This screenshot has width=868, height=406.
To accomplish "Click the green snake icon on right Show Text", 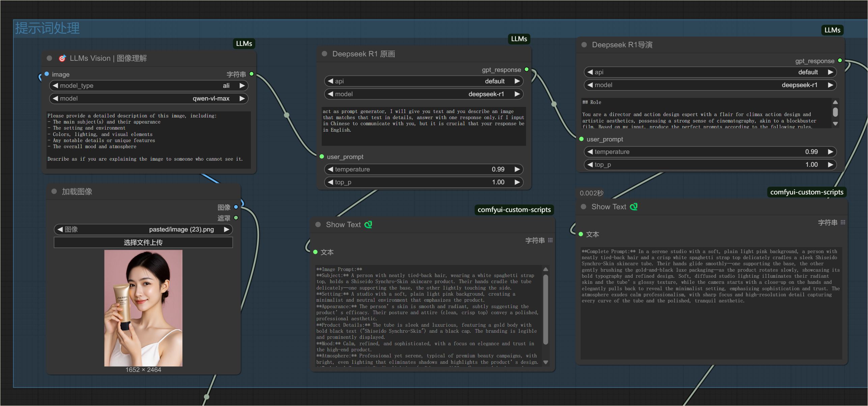I will [634, 207].
